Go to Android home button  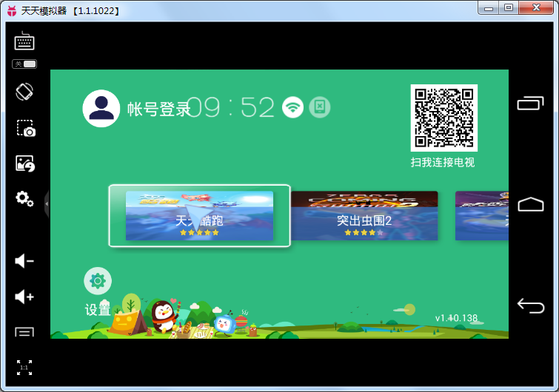coord(530,204)
